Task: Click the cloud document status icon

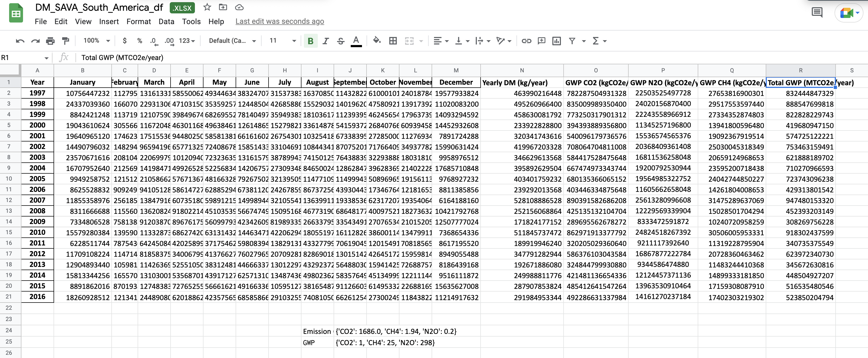Action: click(x=239, y=7)
